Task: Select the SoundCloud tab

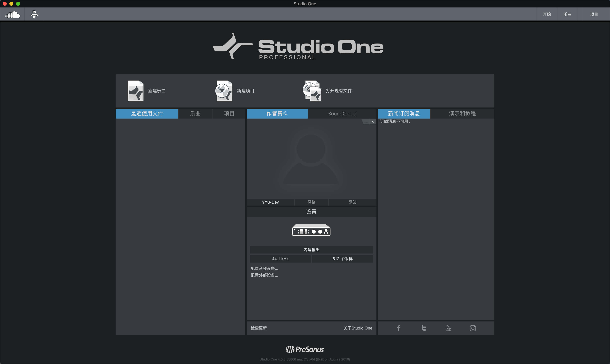Action: click(342, 114)
